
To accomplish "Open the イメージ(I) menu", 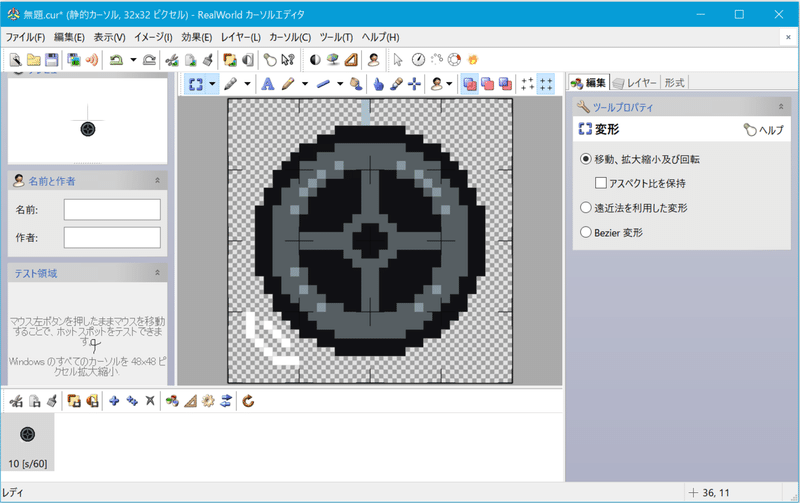I will 153,37.
